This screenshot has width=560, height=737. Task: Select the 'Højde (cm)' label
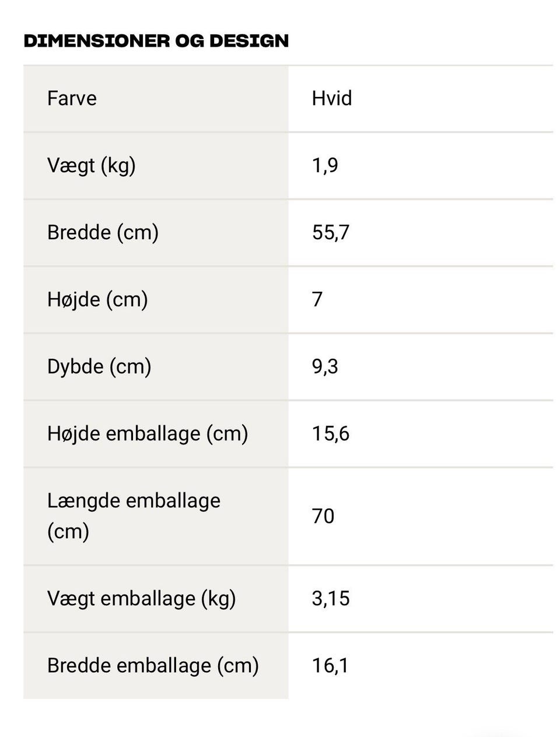[x=97, y=299]
